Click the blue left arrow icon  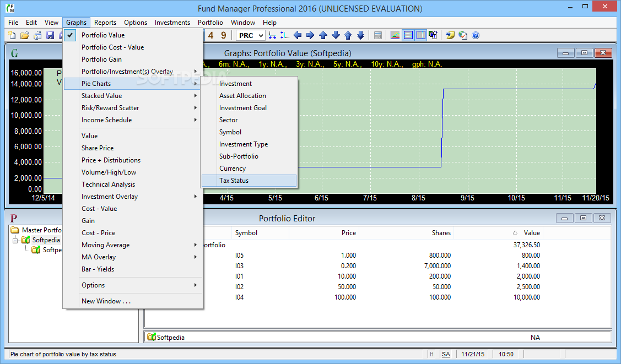298,35
